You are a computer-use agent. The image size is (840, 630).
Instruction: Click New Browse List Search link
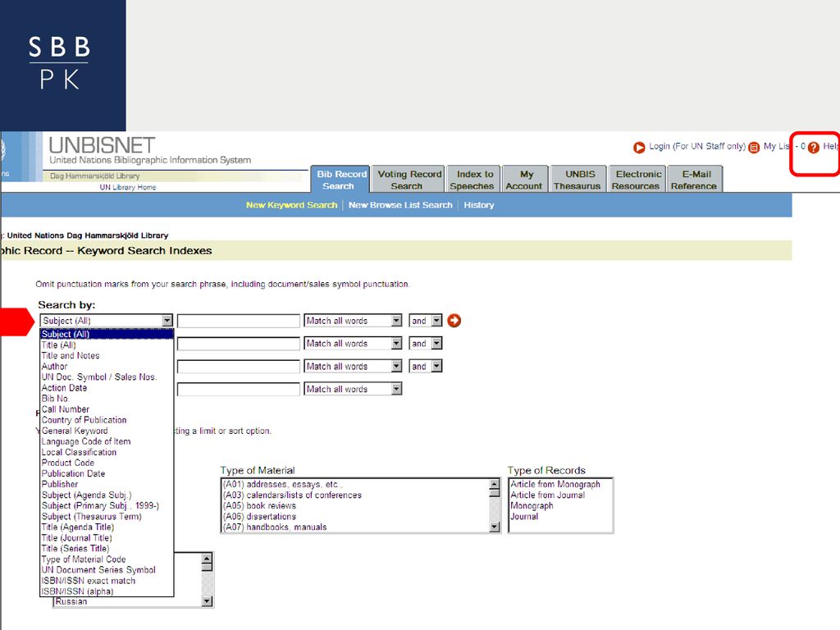400,205
